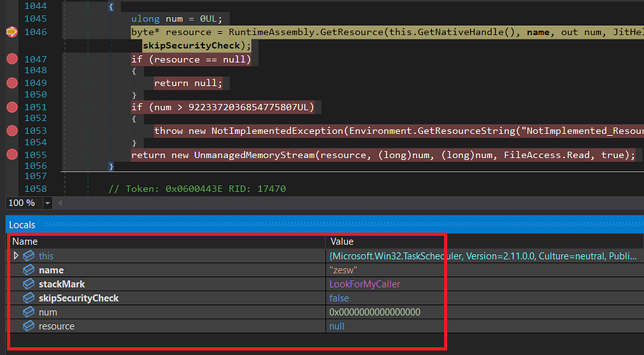Image resolution: width=644 pixels, height=355 pixels.
Task: Open the 100 % zoom dropdown
Action: [48, 203]
